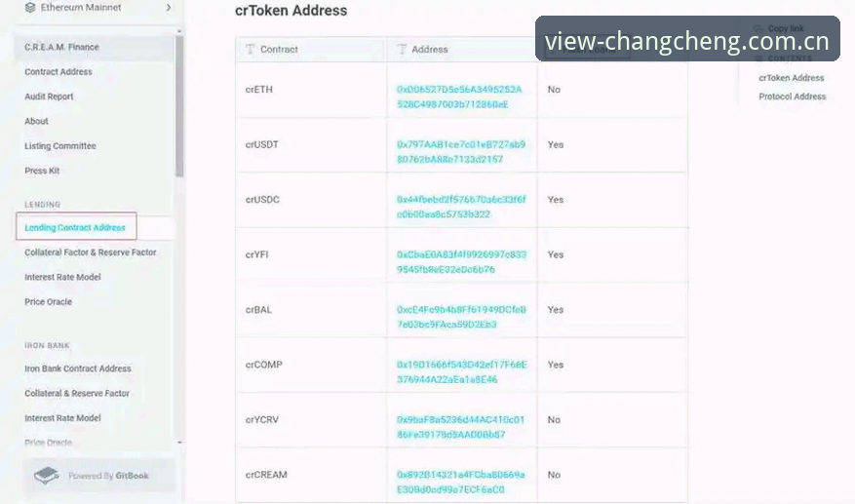Image resolution: width=855 pixels, height=504 pixels.
Task: Click the sidebar scroll up arrow
Action: pyautogui.click(x=179, y=32)
